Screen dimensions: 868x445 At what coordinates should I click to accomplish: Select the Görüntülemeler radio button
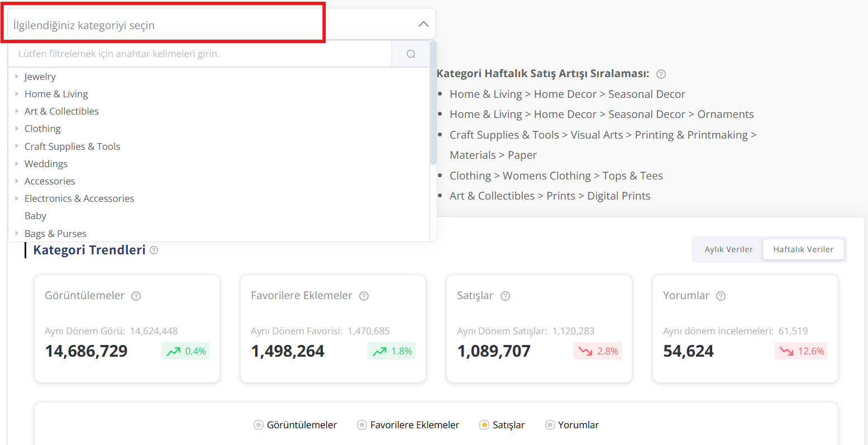[x=258, y=425]
